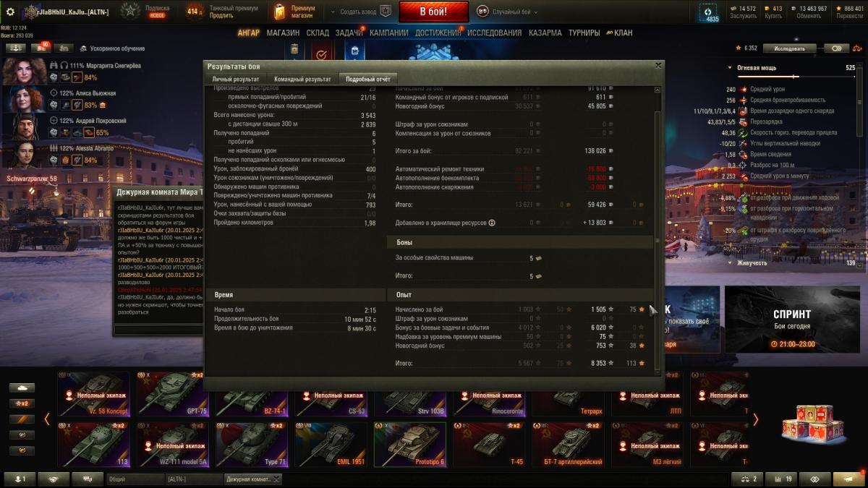Open the КАМПАНИИ menu
The height and width of the screenshot is (488, 868).
click(x=388, y=33)
